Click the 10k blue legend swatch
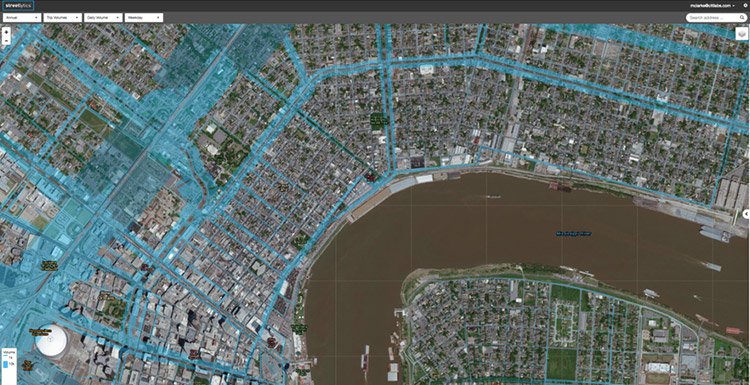Image resolution: width=750 pixels, height=385 pixels. pyautogui.click(x=6, y=365)
